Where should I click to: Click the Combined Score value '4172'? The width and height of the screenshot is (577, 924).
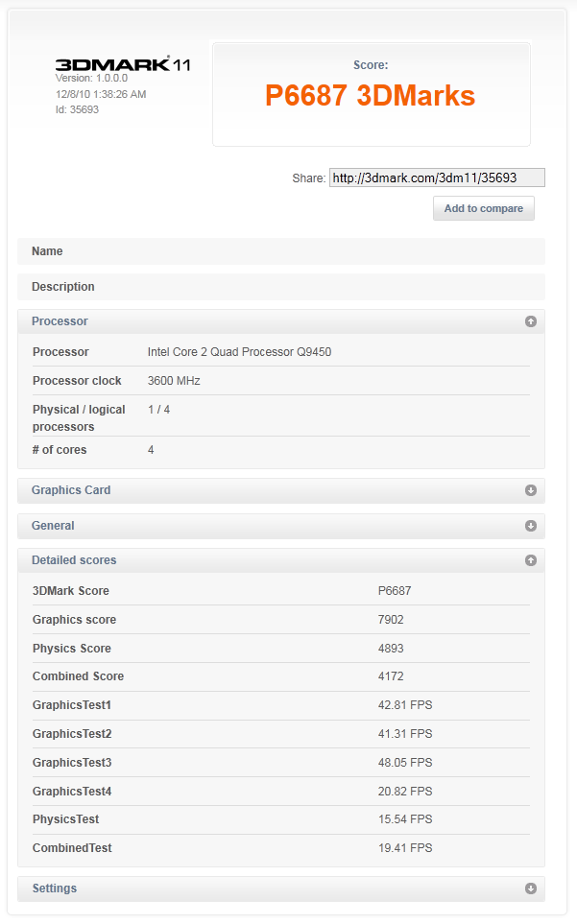click(391, 675)
